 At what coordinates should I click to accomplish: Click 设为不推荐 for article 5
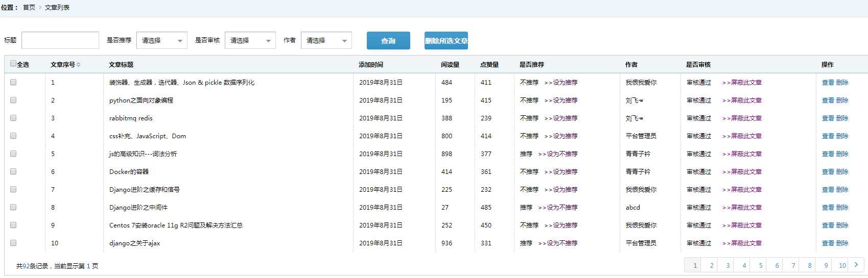pyautogui.click(x=558, y=154)
